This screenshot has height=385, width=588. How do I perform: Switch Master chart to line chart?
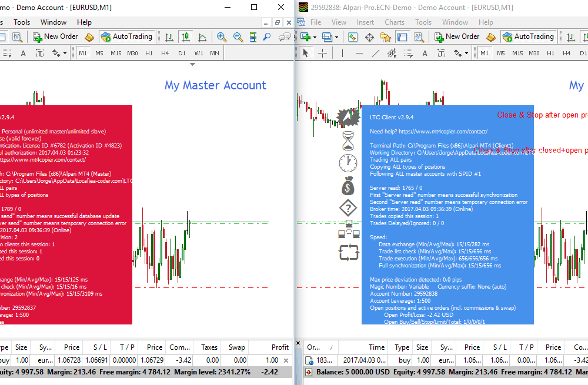[202, 37]
